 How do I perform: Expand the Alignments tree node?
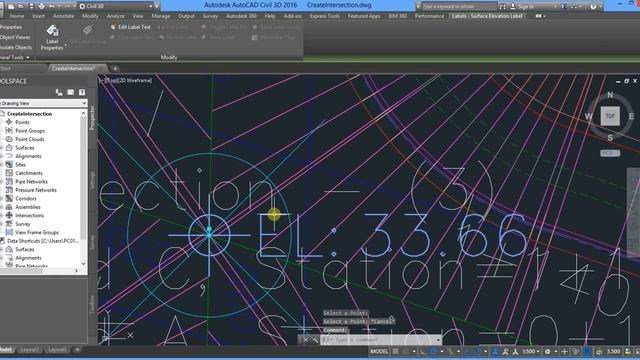tap(2, 156)
